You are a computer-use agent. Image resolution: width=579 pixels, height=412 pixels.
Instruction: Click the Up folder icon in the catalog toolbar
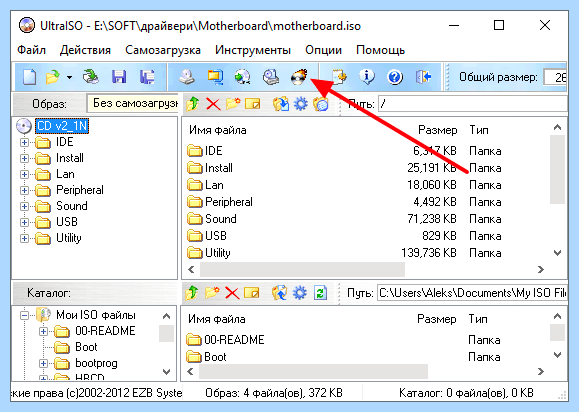[192, 293]
